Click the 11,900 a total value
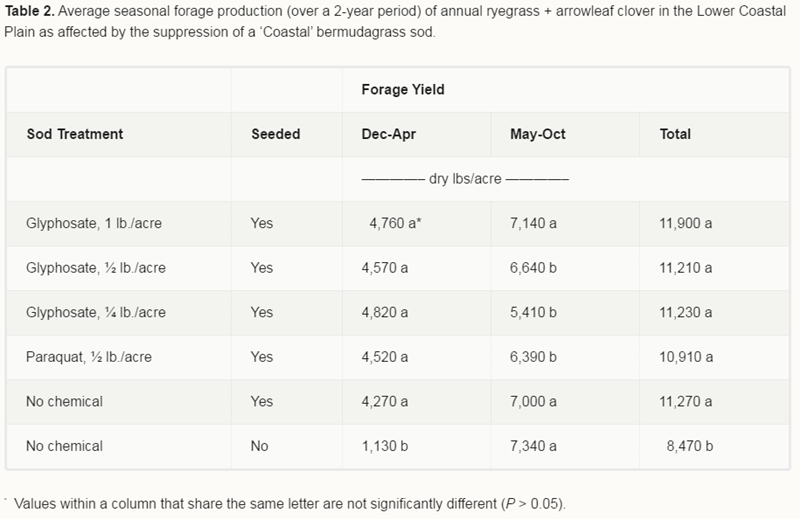800x519 pixels. point(686,224)
